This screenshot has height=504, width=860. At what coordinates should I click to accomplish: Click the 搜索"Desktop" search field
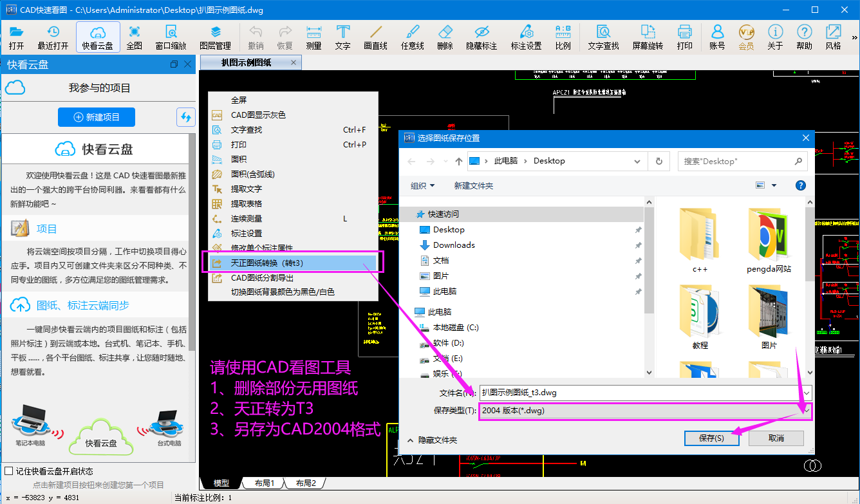click(x=742, y=161)
